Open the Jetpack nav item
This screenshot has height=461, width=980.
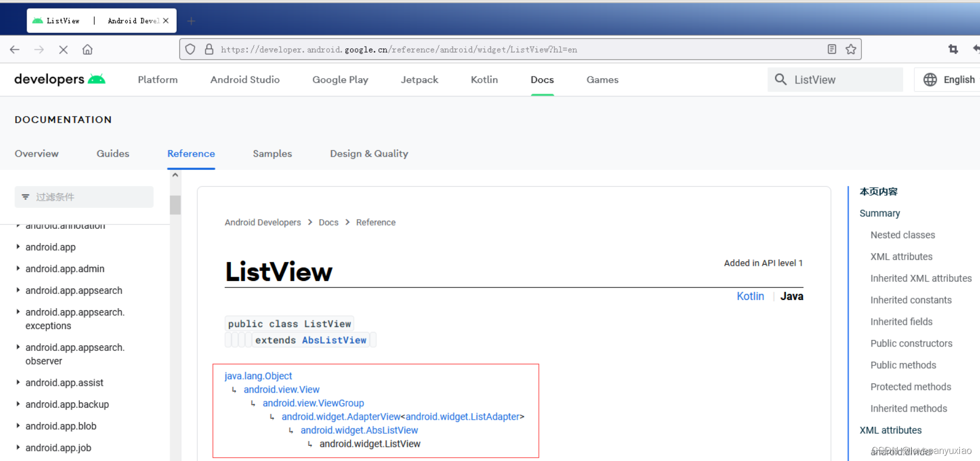point(420,80)
